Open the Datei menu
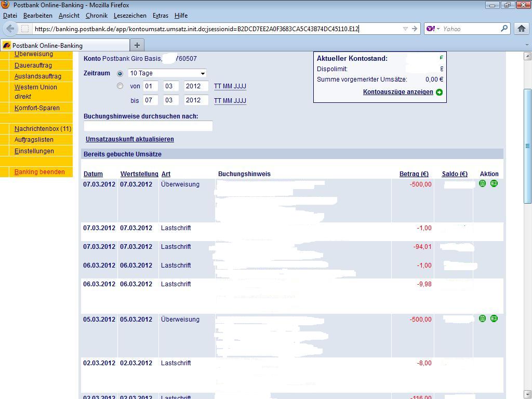The height and width of the screenshot is (399, 532). 10,16
